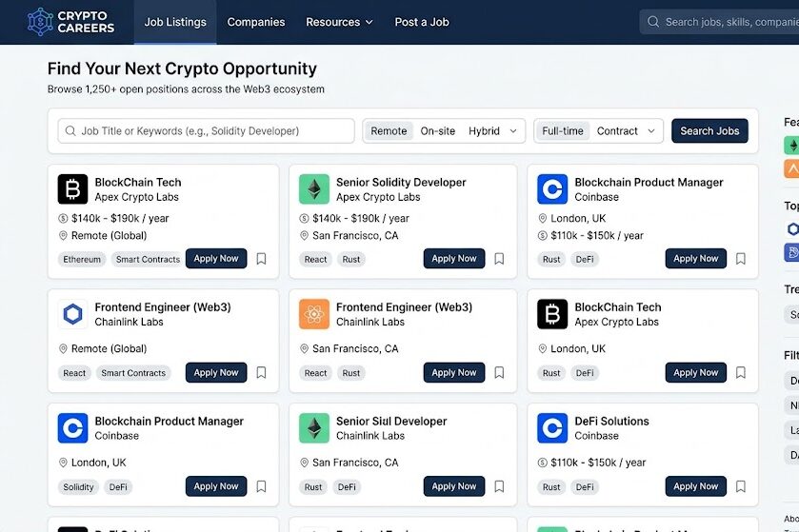Image resolution: width=799 pixels, height=532 pixels.
Task: Click the black BlockChain Tech logo in the London, UK card
Action: coord(552,314)
